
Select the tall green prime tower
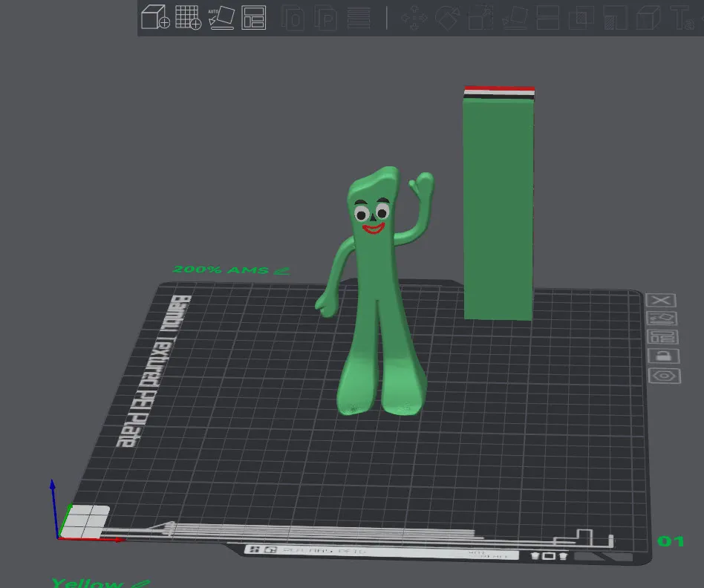(x=499, y=204)
